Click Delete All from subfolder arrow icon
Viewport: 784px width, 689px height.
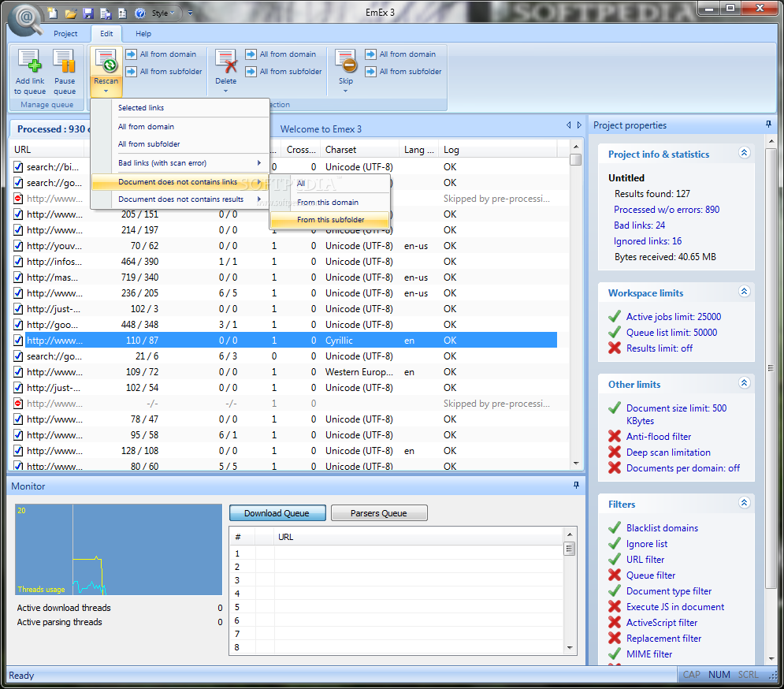[x=251, y=72]
